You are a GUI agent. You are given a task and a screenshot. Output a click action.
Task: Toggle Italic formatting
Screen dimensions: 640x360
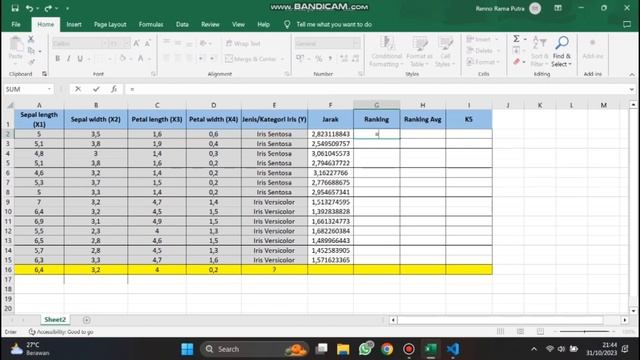click(x=69, y=59)
